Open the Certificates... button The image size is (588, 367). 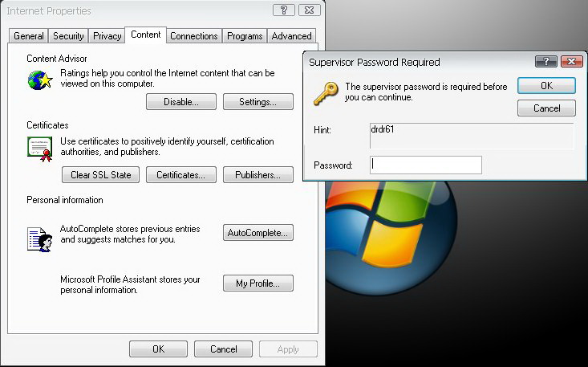coord(181,175)
